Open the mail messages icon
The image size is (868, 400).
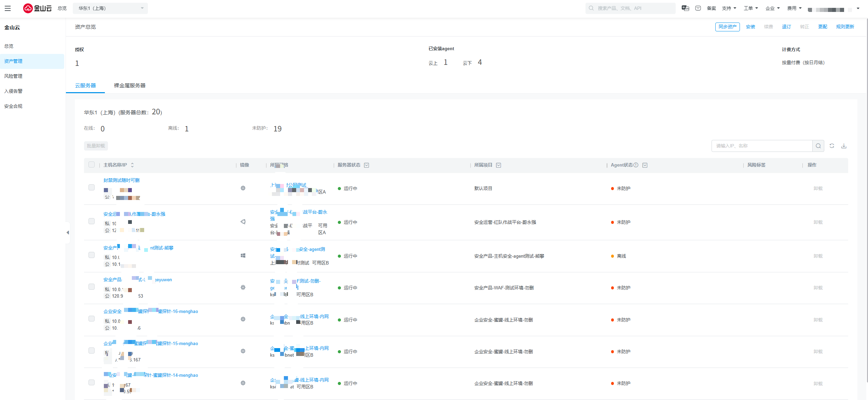tap(698, 8)
